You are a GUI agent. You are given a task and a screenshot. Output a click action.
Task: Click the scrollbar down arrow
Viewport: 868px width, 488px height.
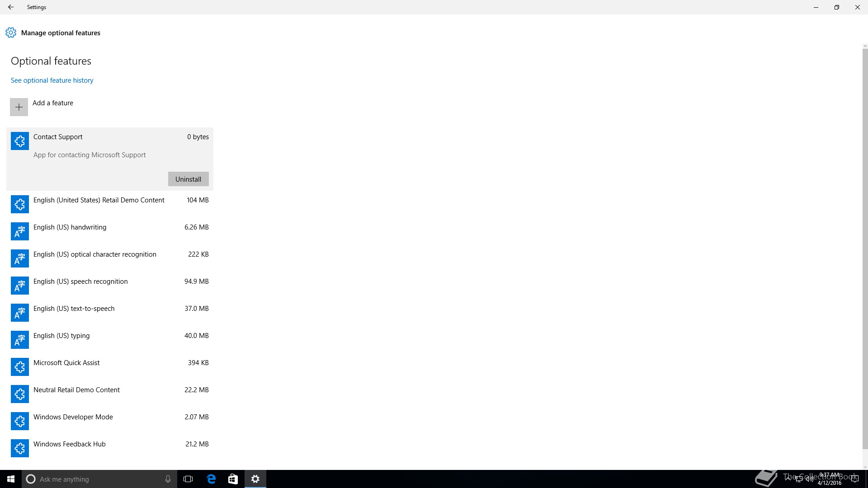(865, 467)
